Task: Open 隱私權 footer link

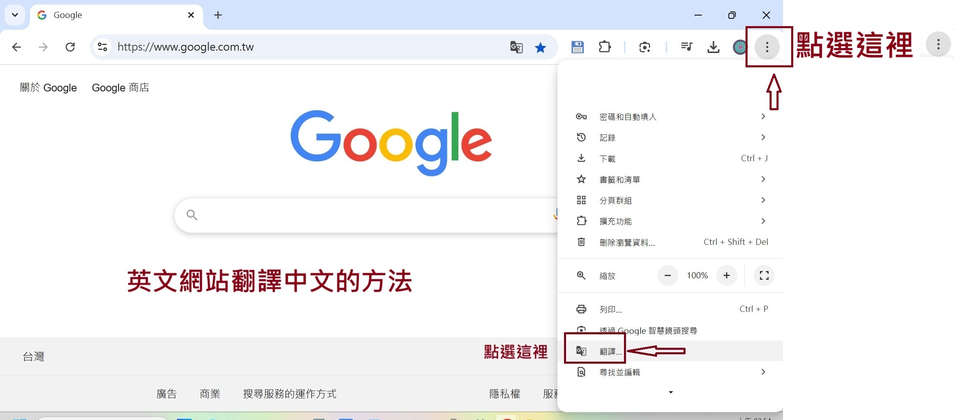Action: pyautogui.click(x=504, y=394)
